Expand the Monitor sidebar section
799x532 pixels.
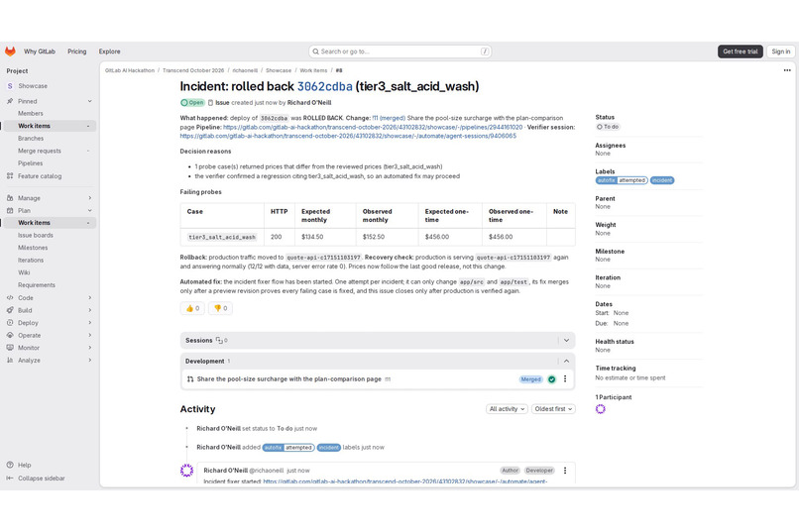pos(50,348)
